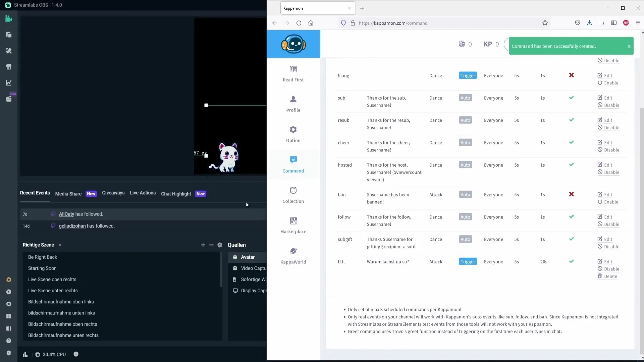Switch to the Media Share tab
The width and height of the screenshot is (644, 362).
coord(68,194)
